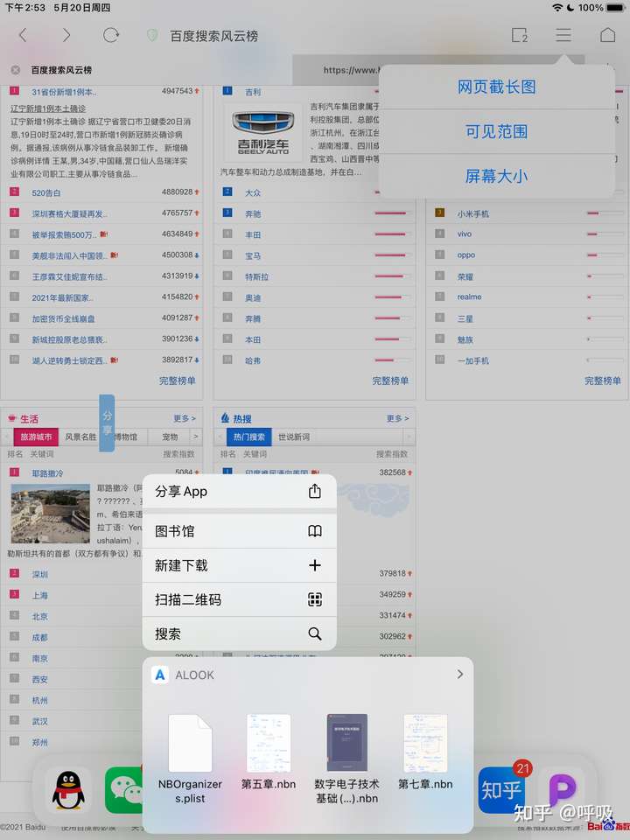Switch to 风景名胜 tab
630x840 pixels.
tap(80, 437)
